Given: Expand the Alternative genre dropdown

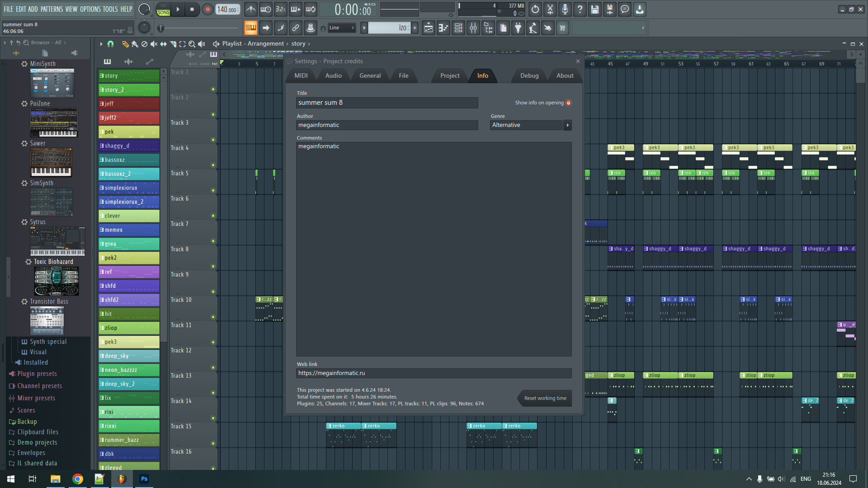Looking at the screenshot, I should point(567,125).
